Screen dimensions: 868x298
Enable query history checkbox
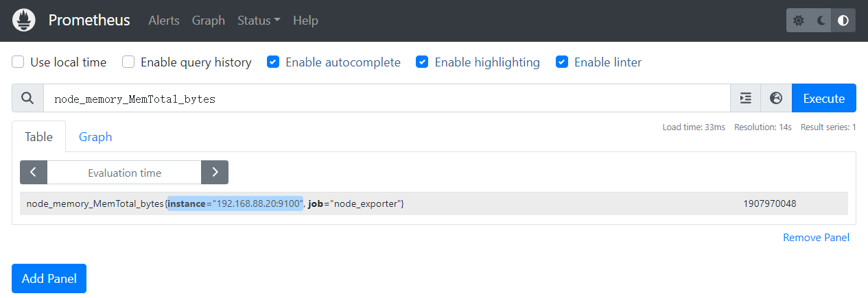(128, 62)
